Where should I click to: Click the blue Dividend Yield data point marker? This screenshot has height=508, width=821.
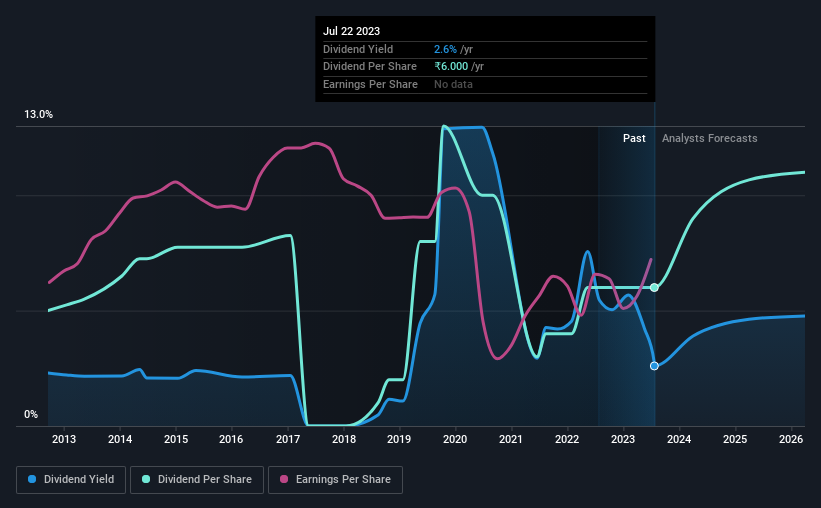(654, 366)
